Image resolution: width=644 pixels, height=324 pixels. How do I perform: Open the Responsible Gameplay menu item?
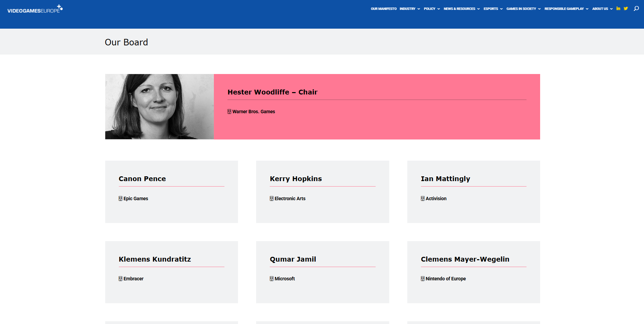pos(564,9)
